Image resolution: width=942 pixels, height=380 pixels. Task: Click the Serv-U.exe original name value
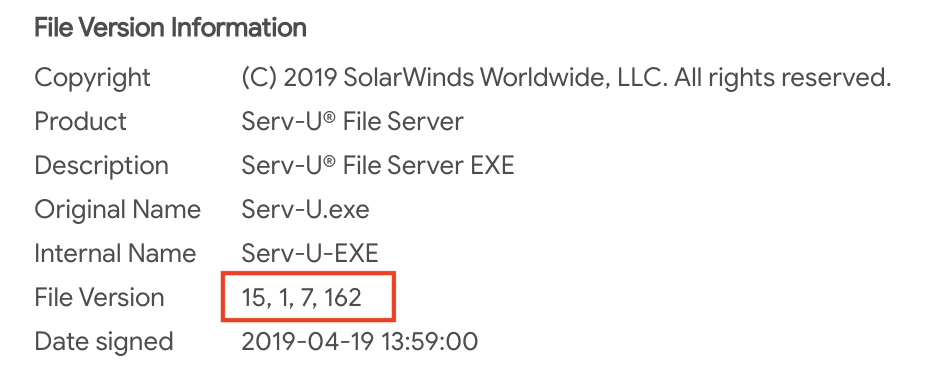[x=305, y=210]
